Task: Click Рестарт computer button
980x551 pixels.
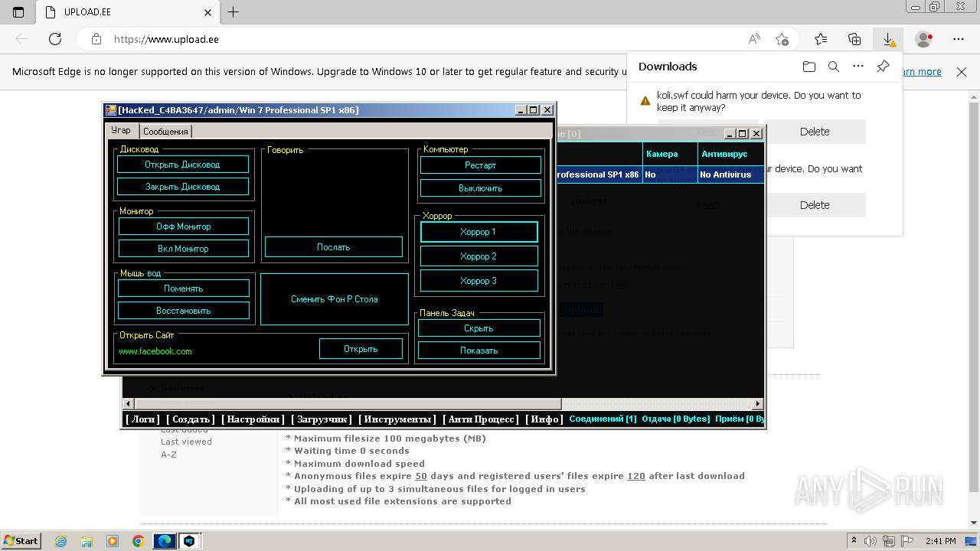Action: [x=480, y=165]
